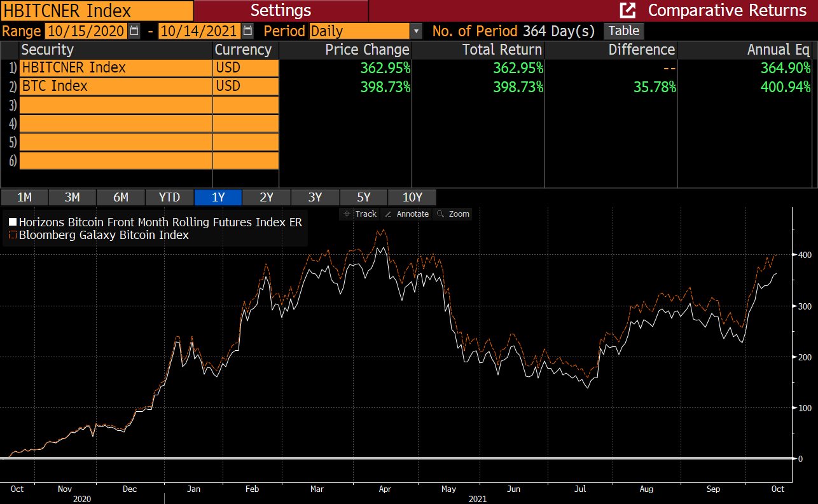Select the Annotate chart tool

407,214
